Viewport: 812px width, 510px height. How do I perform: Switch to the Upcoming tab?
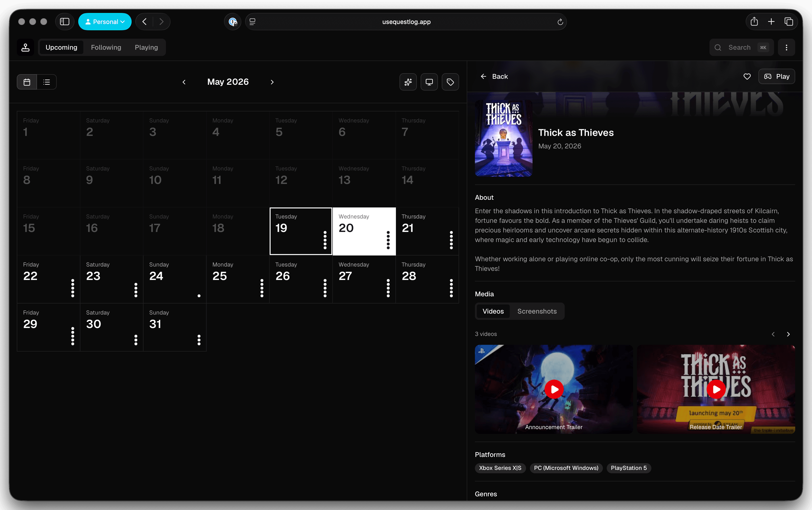pyautogui.click(x=61, y=47)
